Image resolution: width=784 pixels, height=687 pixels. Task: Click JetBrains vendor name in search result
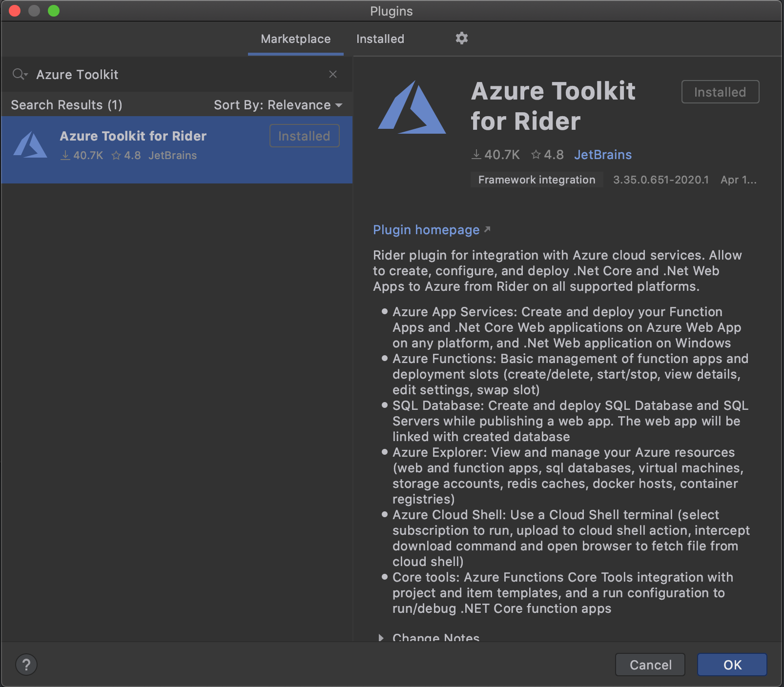point(173,156)
